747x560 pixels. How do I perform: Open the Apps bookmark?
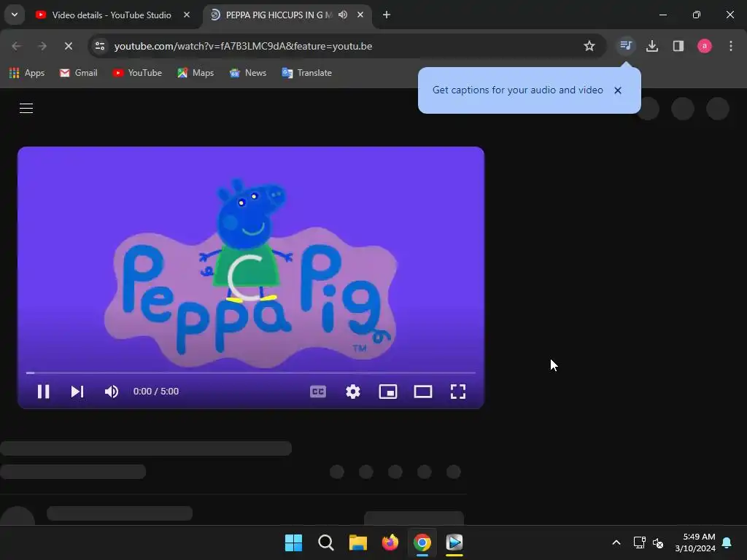click(27, 73)
